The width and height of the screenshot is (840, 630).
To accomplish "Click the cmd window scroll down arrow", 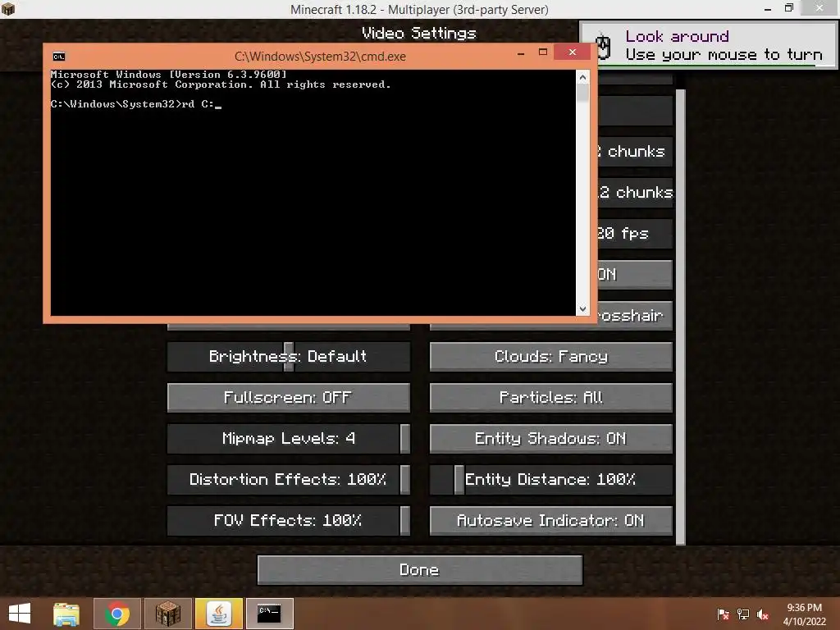I will point(582,309).
